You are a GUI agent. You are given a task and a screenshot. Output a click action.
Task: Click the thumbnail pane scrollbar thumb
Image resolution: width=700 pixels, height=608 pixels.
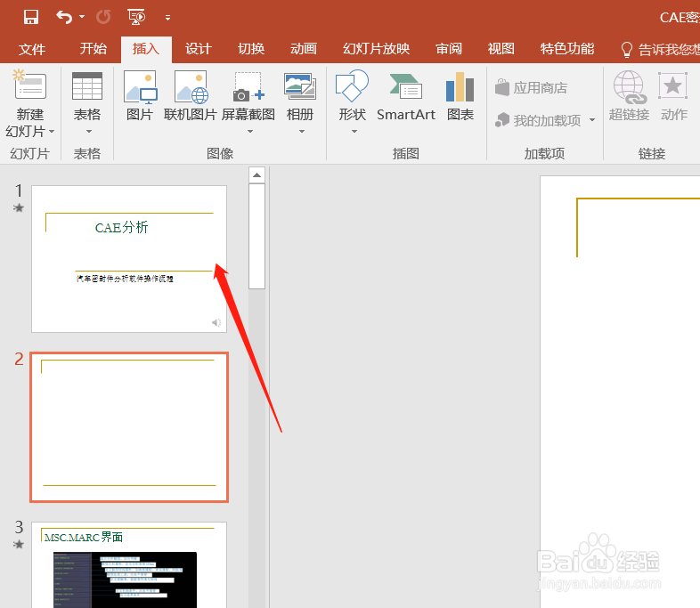(256, 237)
